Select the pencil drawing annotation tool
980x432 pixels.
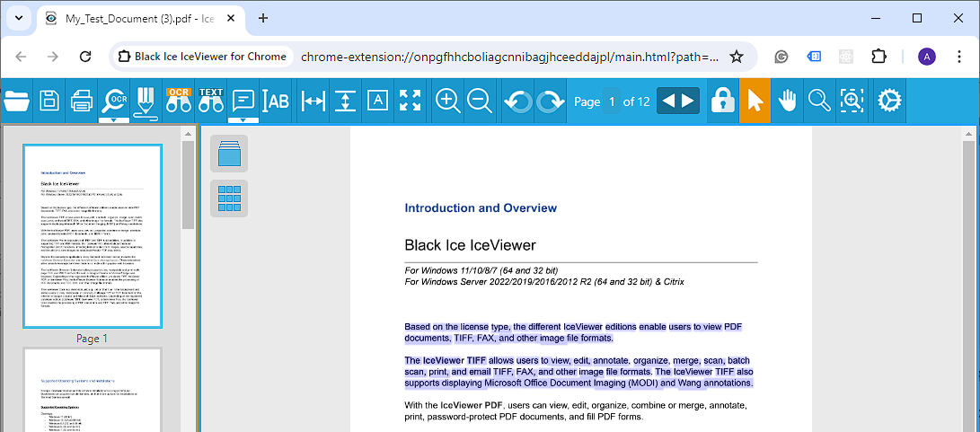[x=145, y=101]
